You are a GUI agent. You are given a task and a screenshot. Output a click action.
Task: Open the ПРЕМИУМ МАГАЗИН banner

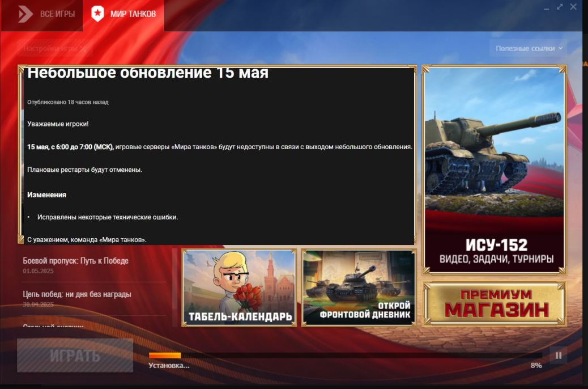click(494, 303)
